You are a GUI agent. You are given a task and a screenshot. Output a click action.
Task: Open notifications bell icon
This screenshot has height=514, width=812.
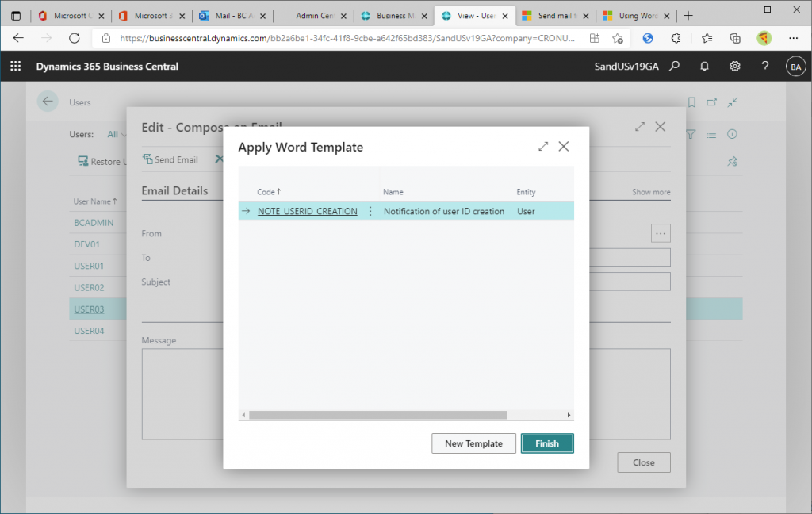tap(704, 67)
